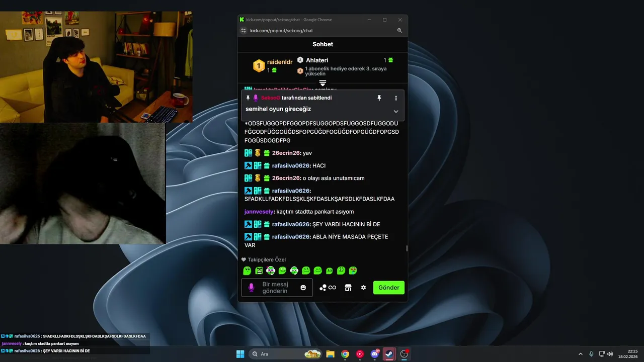This screenshot has width=644, height=362.
Task: Insert the fourth green smiling emote
Action: tap(282, 270)
